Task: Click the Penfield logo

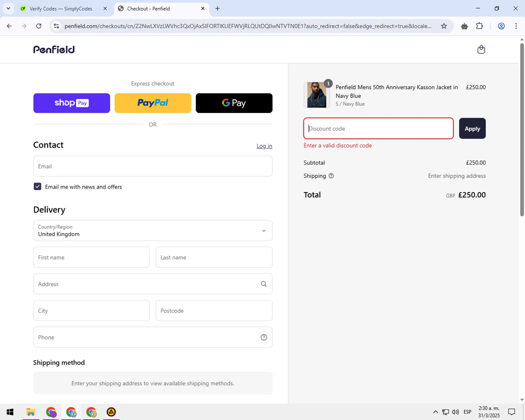Action: pos(54,50)
